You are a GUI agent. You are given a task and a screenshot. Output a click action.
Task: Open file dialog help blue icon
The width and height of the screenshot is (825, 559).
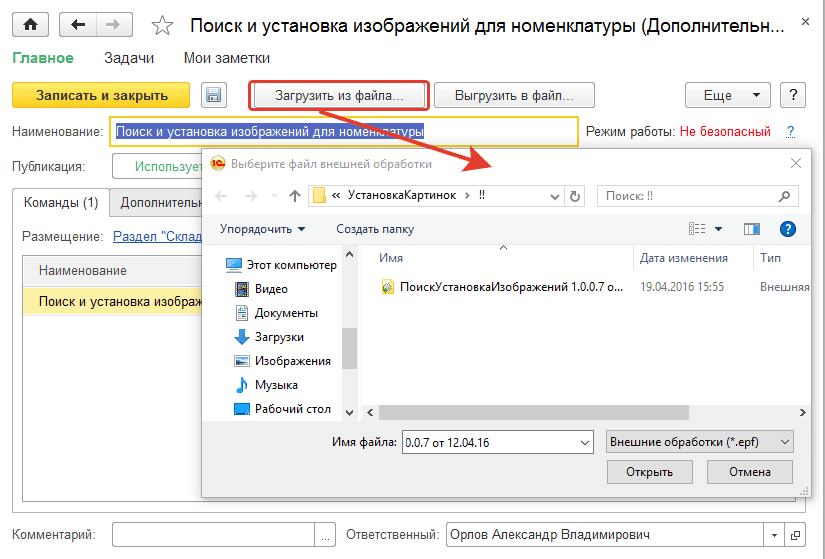tap(788, 229)
